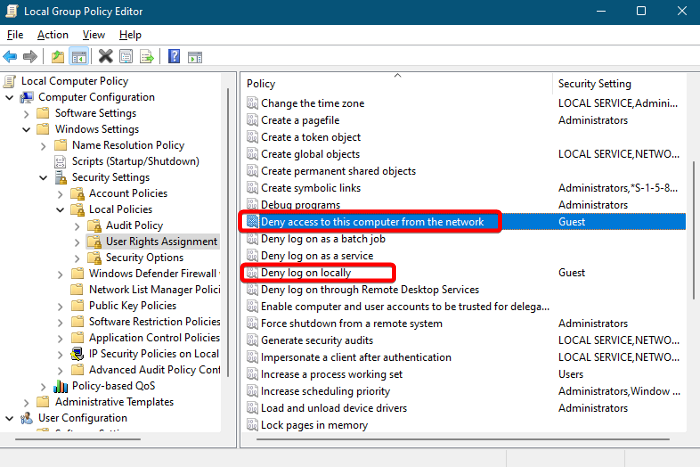Open the Help menu
Image resolution: width=700 pixels, height=467 pixels.
[130, 35]
